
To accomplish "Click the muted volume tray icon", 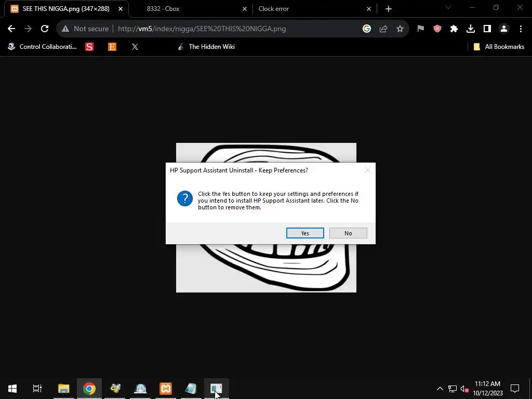I will [464, 389].
